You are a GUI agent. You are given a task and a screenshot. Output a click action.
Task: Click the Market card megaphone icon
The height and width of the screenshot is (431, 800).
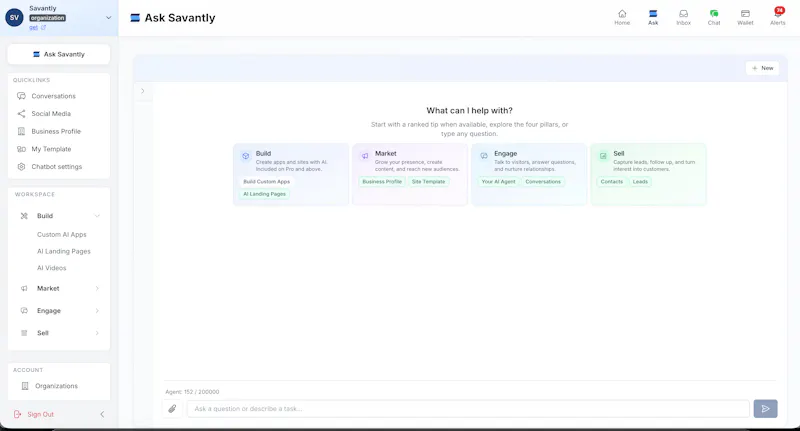tap(365, 156)
